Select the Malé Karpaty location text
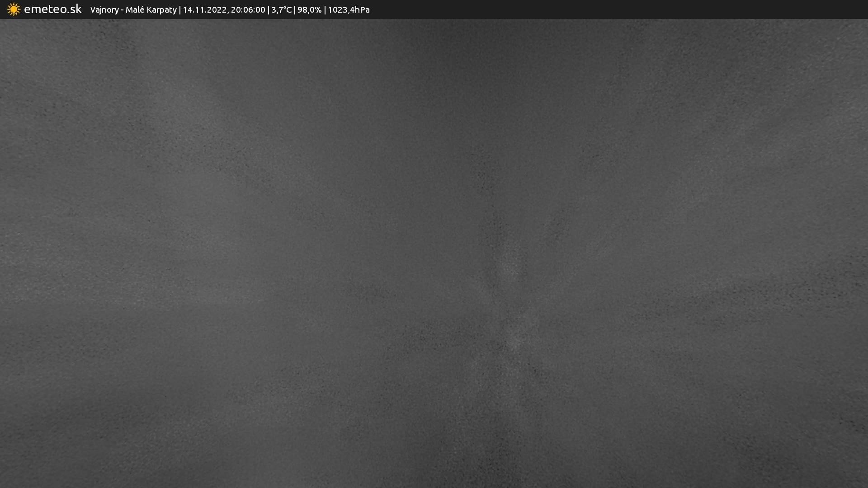Image resolution: width=868 pixels, height=488 pixels. pos(151,10)
